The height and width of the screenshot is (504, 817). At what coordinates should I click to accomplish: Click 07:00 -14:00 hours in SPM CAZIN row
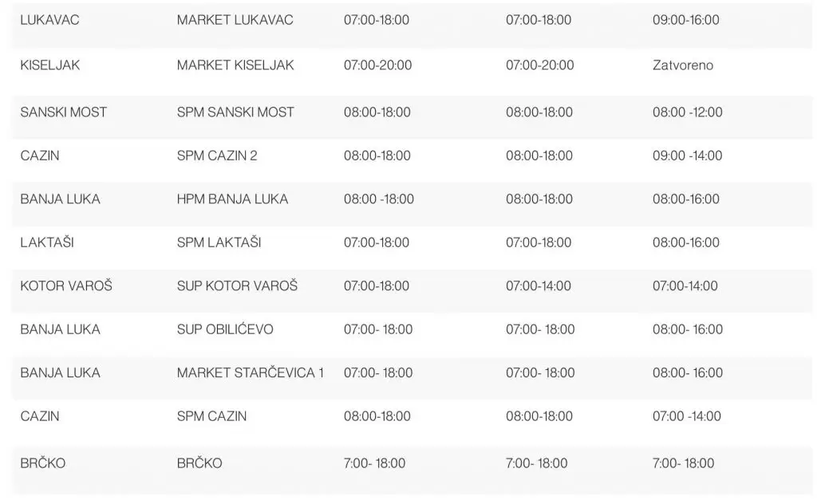[x=686, y=416]
